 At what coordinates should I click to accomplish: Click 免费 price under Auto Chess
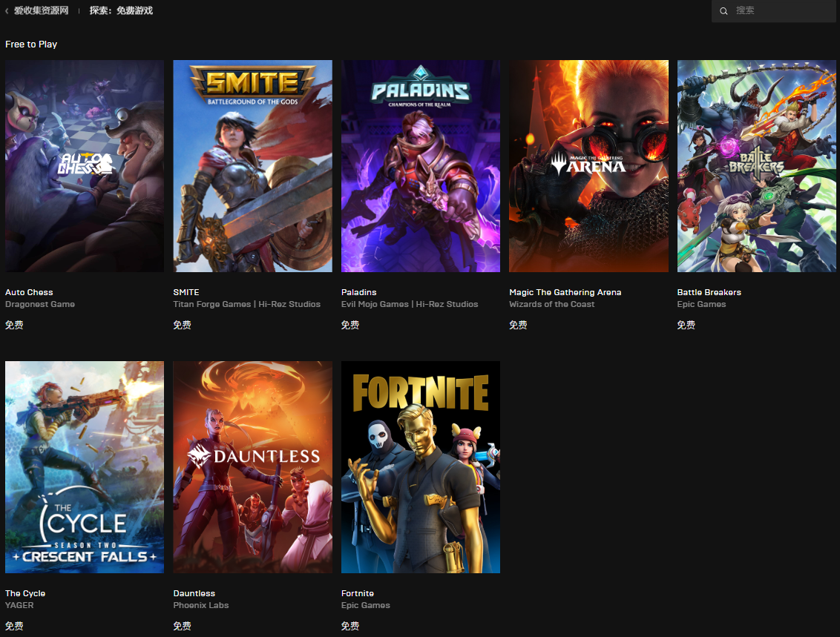coord(14,325)
